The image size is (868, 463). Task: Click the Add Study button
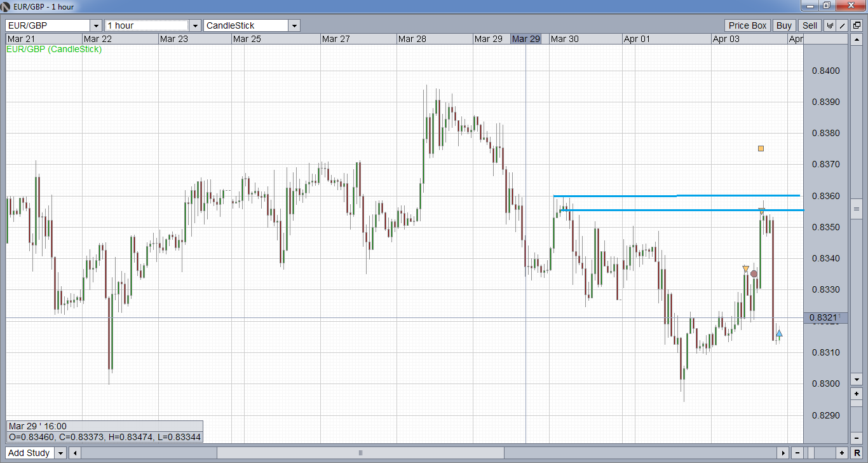(x=29, y=453)
